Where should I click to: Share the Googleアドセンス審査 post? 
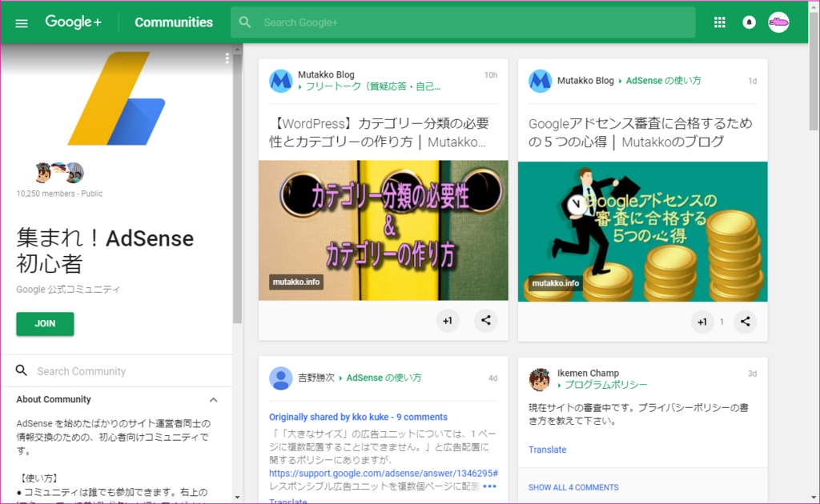point(746,322)
